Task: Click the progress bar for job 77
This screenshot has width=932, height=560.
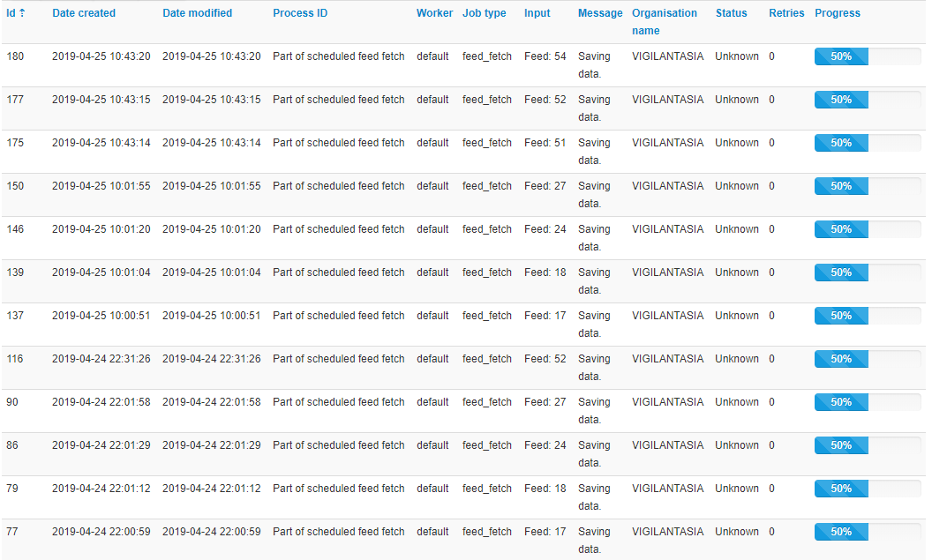Action: coord(840,531)
